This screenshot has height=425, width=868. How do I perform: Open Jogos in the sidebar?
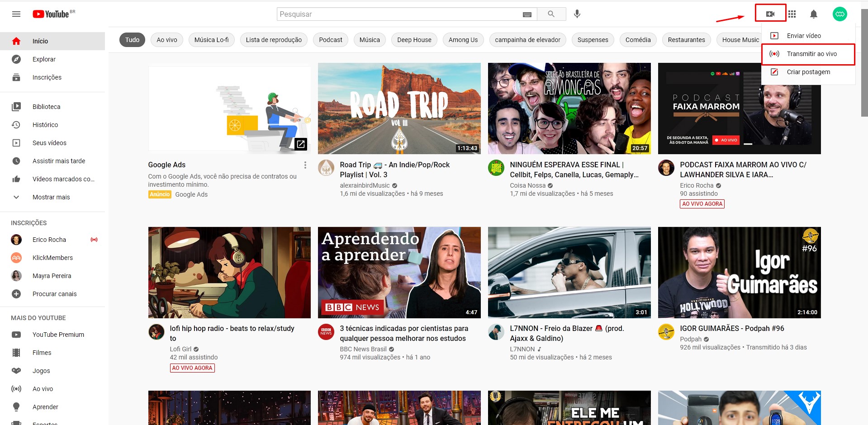click(x=52, y=371)
